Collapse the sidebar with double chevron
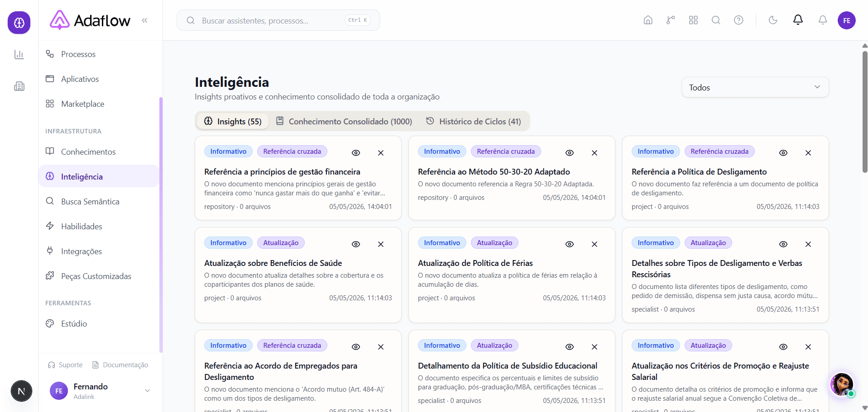The height and width of the screenshot is (412, 868). (144, 20)
